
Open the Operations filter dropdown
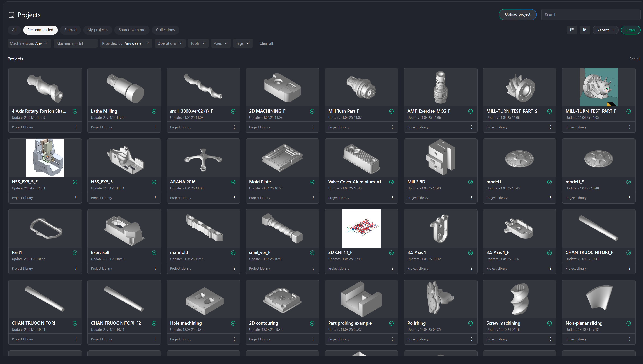170,43
